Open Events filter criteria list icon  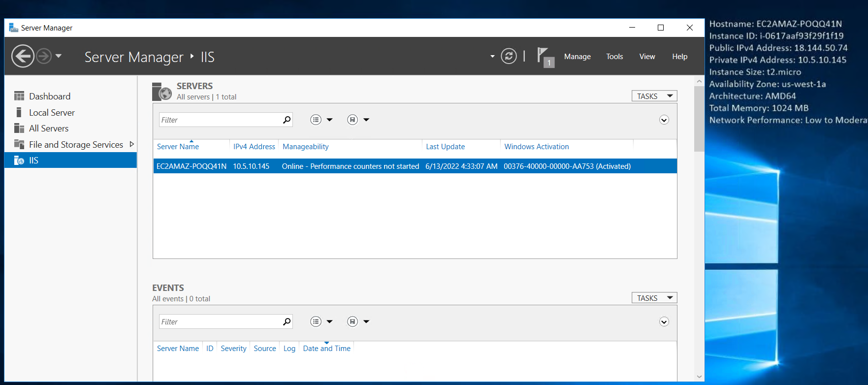(x=316, y=321)
